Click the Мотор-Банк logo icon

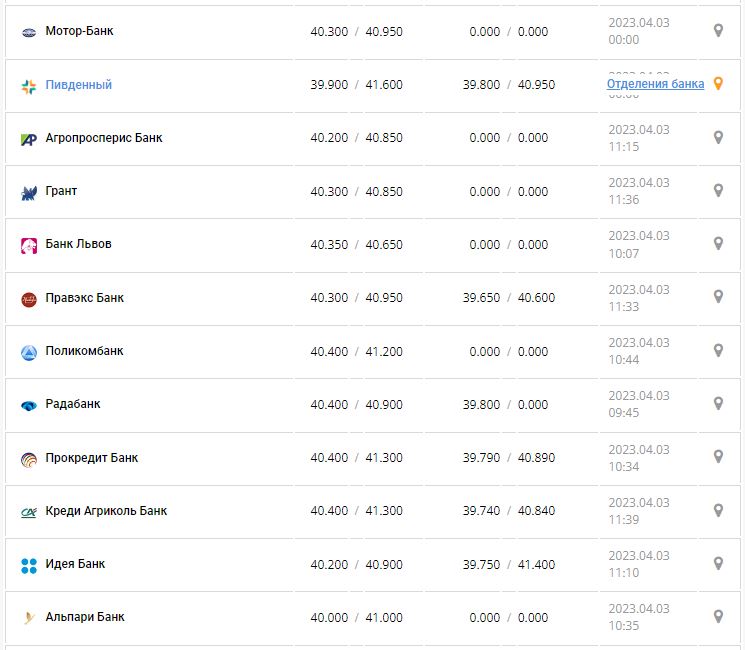(28, 32)
